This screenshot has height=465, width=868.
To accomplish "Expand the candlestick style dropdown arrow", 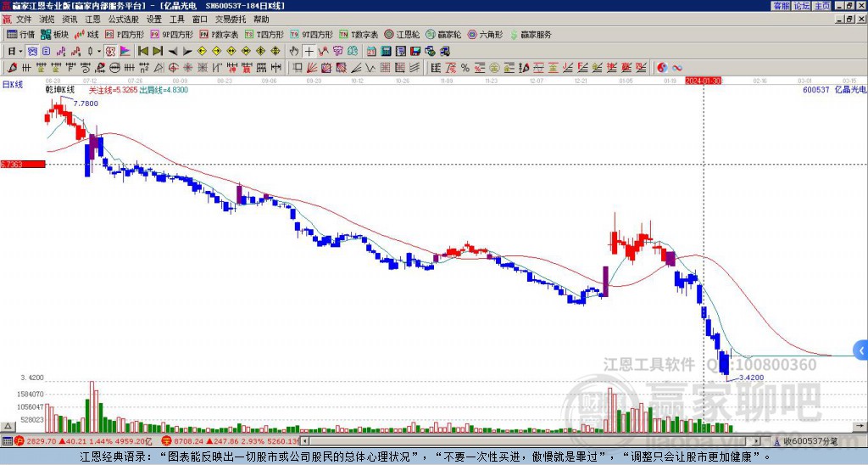I will pyautogui.click(x=99, y=51).
